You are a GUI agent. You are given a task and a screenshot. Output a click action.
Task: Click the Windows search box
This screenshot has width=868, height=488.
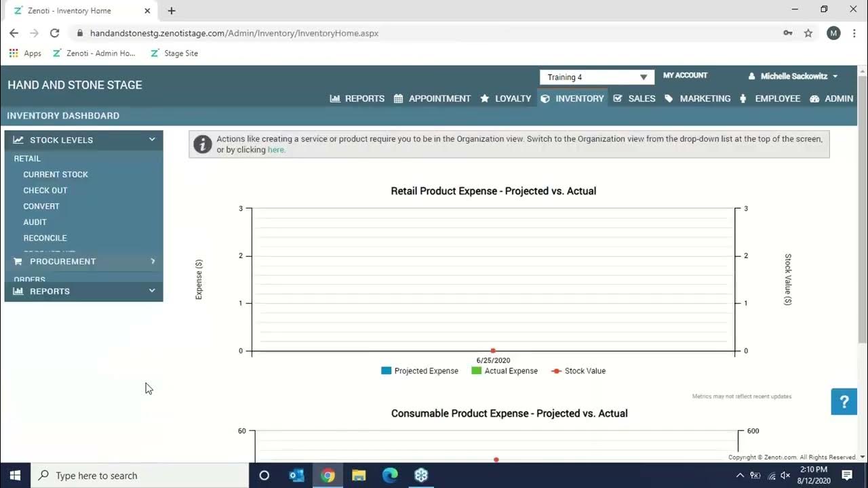coord(140,475)
